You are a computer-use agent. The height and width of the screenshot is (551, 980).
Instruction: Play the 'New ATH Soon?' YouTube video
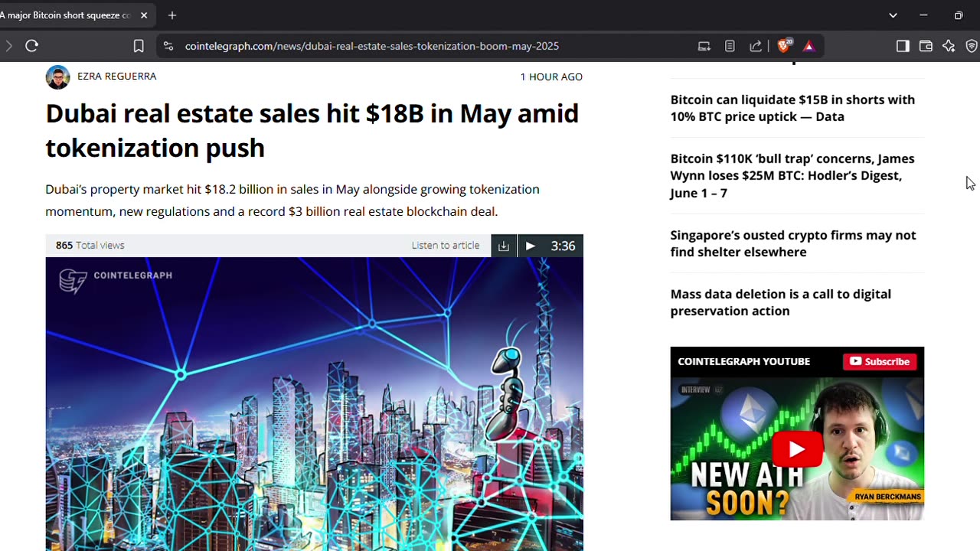pyautogui.click(x=797, y=449)
